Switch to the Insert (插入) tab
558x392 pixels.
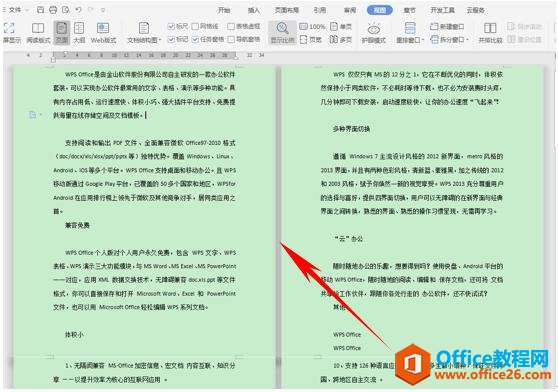(254, 10)
